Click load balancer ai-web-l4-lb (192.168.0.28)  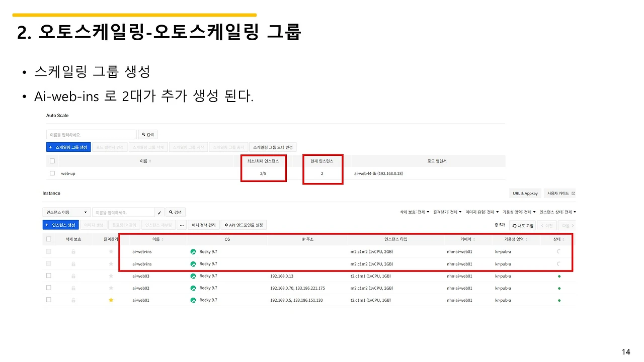tap(378, 173)
